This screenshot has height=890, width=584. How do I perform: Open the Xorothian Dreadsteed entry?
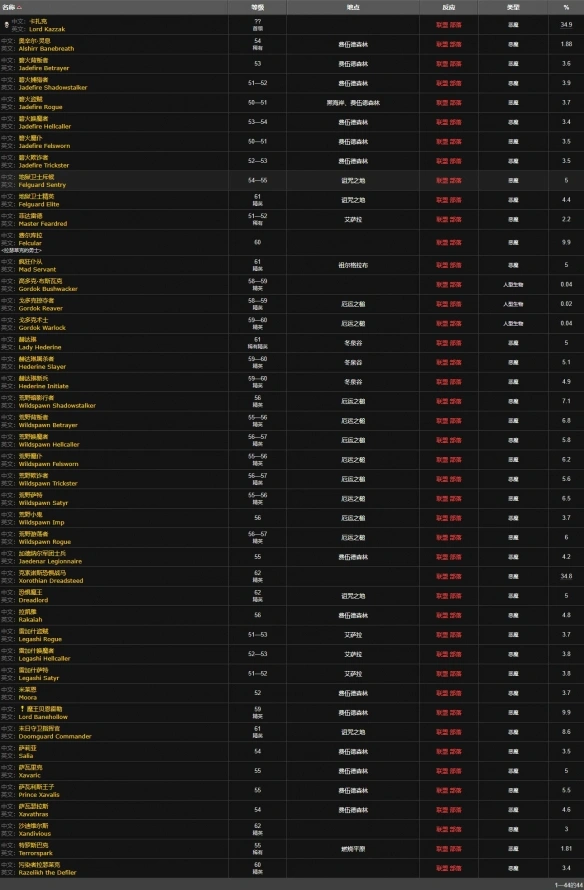(x=51, y=581)
